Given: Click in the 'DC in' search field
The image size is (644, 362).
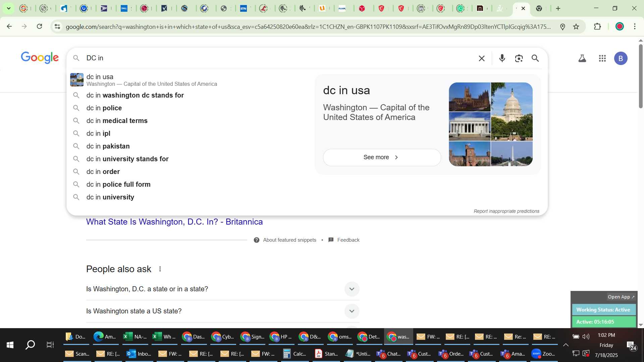Looking at the screenshot, I should [x=278, y=58].
